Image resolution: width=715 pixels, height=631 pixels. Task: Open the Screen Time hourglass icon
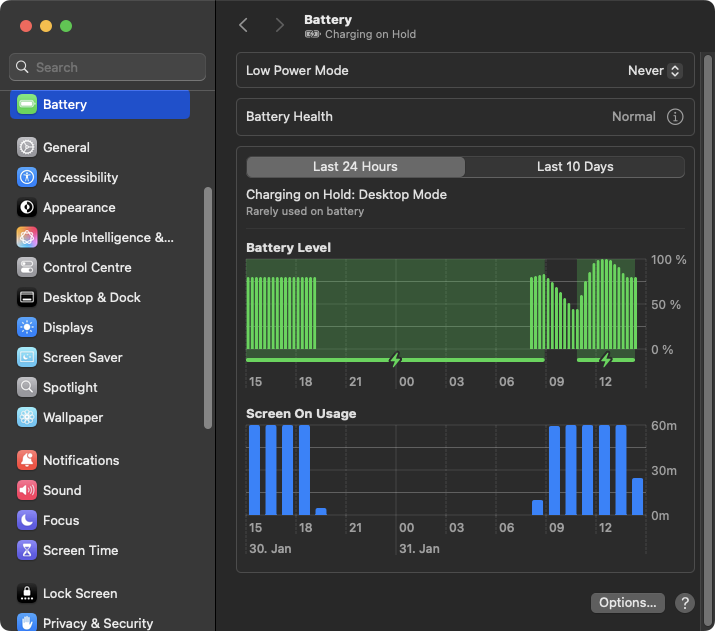tap(27, 550)
